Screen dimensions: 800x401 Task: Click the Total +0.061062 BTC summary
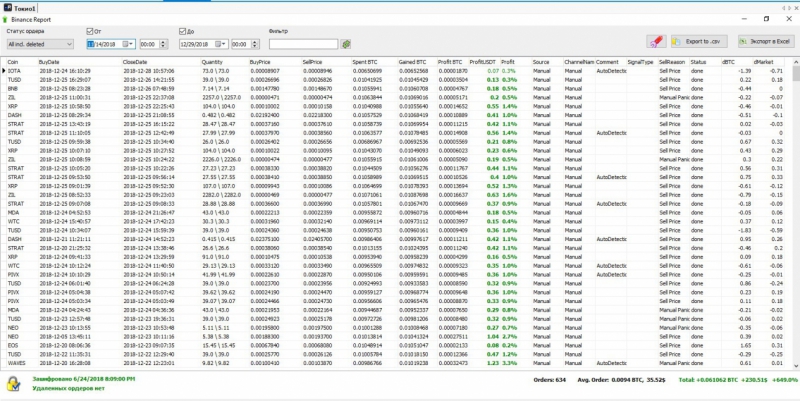tap(738, 380)
